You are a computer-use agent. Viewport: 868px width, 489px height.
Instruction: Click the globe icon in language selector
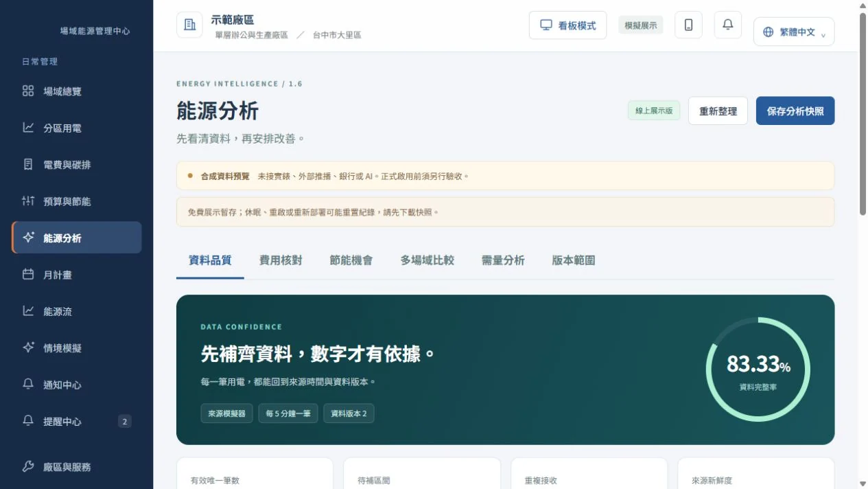(768, 32)
